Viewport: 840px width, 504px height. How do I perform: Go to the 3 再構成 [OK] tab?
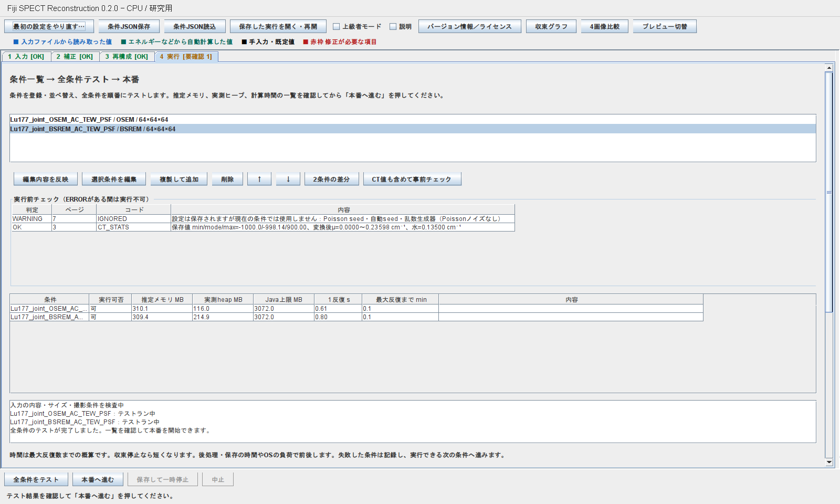[x=127, y=57]
